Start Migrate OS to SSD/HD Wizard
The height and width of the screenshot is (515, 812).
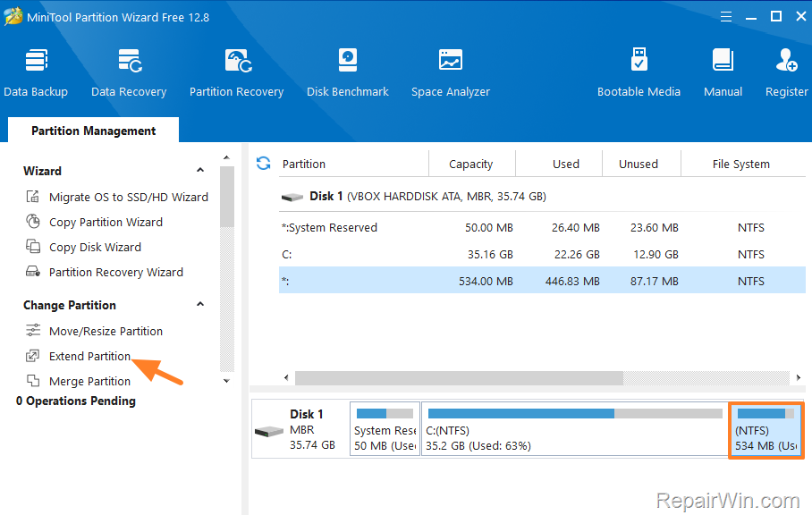click(128, 197)
